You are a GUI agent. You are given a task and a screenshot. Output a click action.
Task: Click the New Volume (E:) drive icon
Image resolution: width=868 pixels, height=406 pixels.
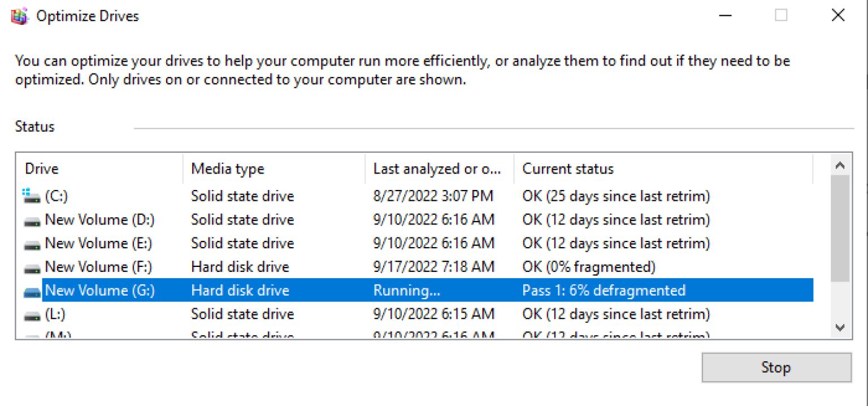[32, 243]
